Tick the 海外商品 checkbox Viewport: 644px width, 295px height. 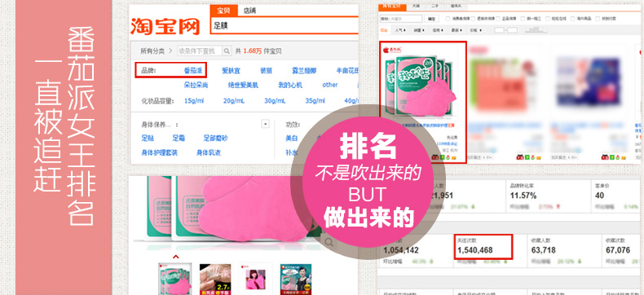click(x=573, y=19)
